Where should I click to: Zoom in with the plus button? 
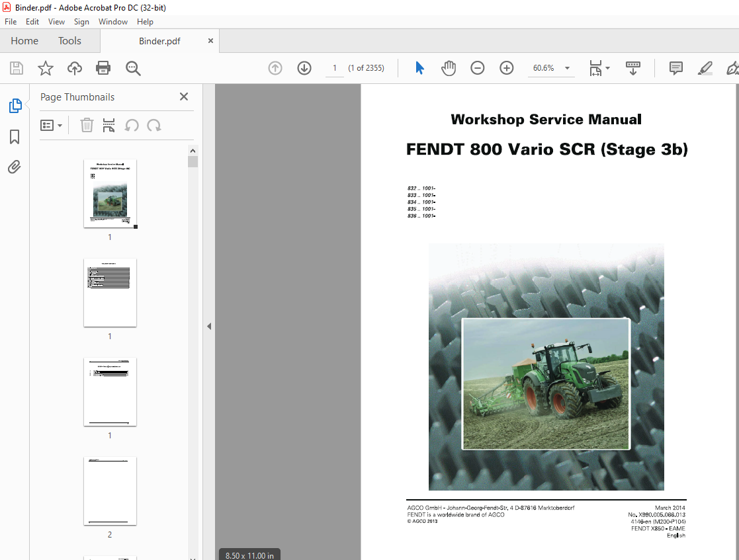point(507,68)
